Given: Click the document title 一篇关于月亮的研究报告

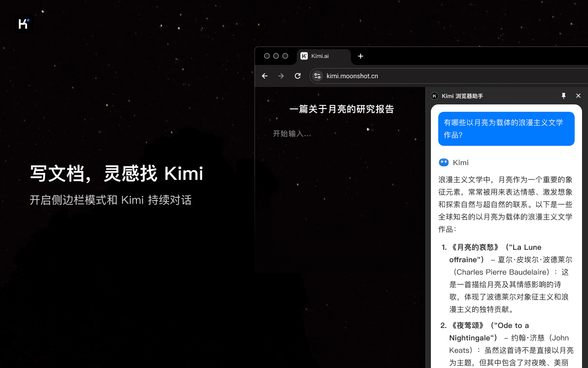Looking at the screenshot, I should (342, 109).
